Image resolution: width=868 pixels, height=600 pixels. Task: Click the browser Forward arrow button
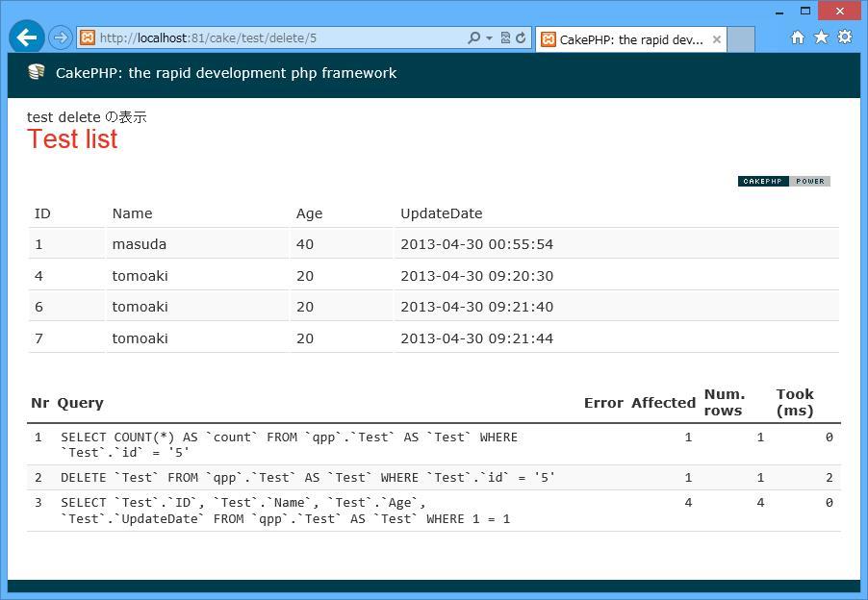coord(60,38)
